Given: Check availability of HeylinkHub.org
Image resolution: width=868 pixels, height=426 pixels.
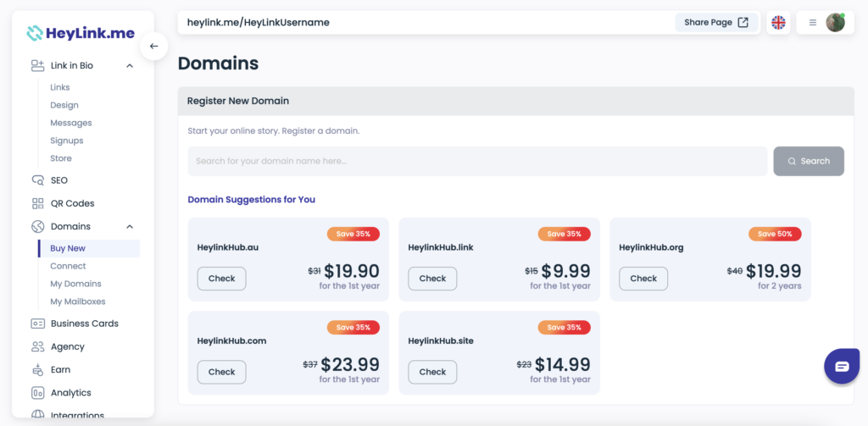Looking at the screenshot, I should tap(643, 279).
